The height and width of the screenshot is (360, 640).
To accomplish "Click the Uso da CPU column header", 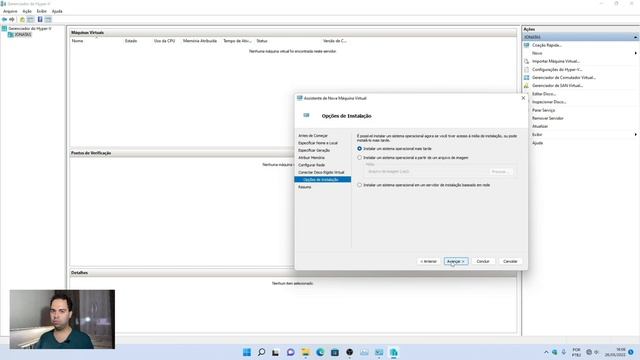I will pyautogui.click(x=164, y=41).
